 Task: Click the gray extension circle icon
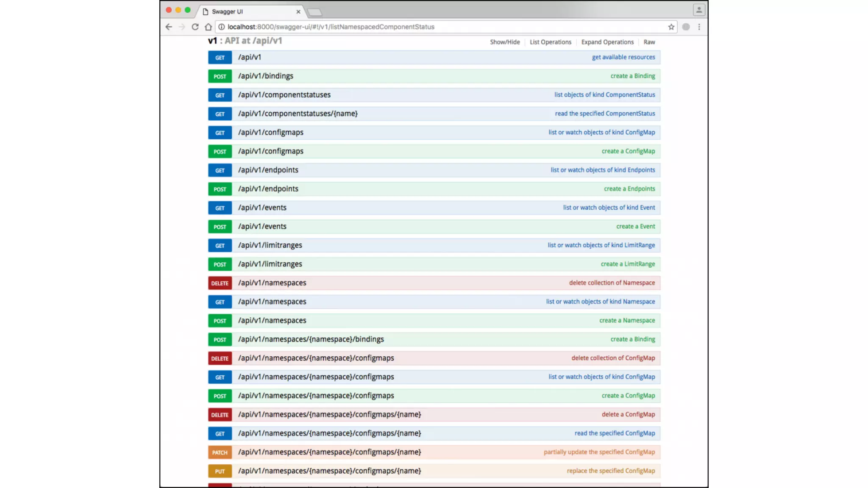pos(686,27)
